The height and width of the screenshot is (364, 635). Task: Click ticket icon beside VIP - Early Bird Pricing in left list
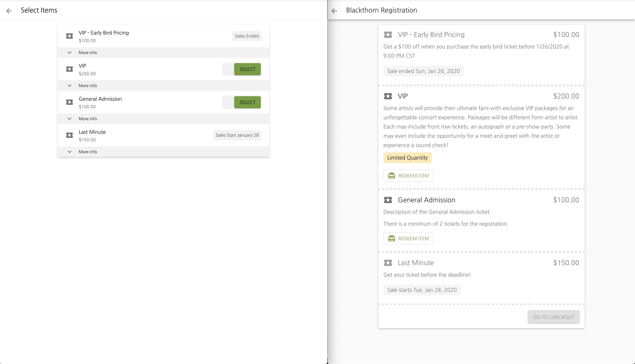click(x=69, y=36)
